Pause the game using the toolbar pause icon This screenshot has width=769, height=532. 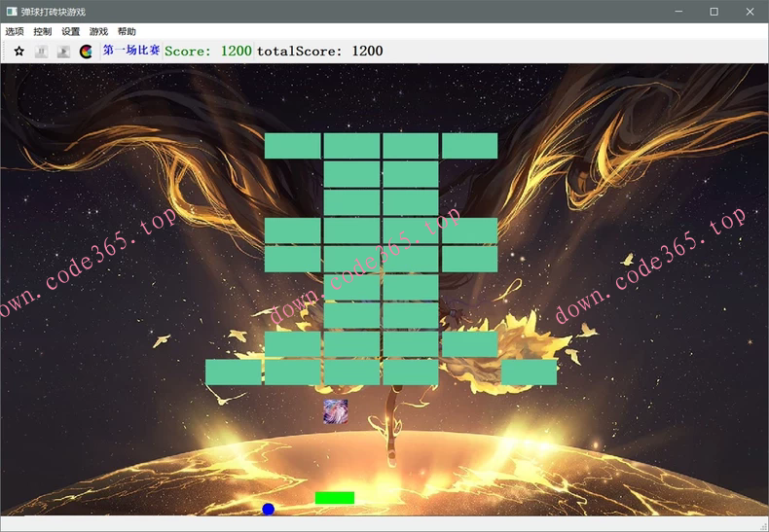(41, 51)
